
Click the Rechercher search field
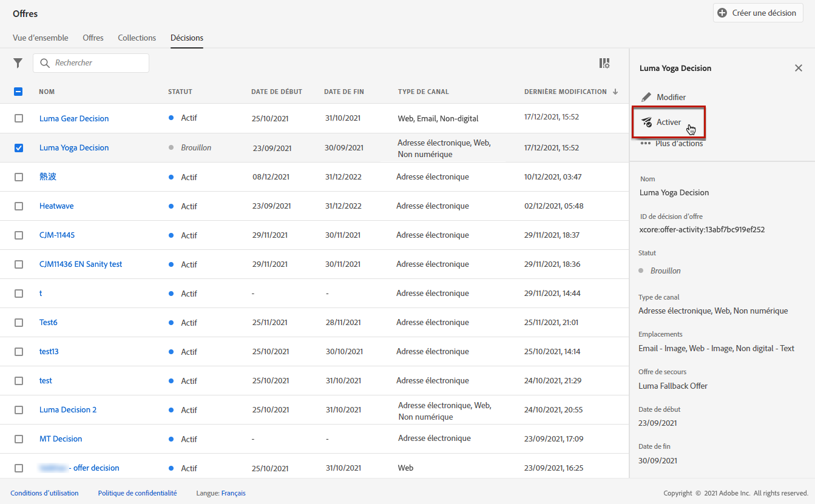pyautogui.click(x=91, y=63)
